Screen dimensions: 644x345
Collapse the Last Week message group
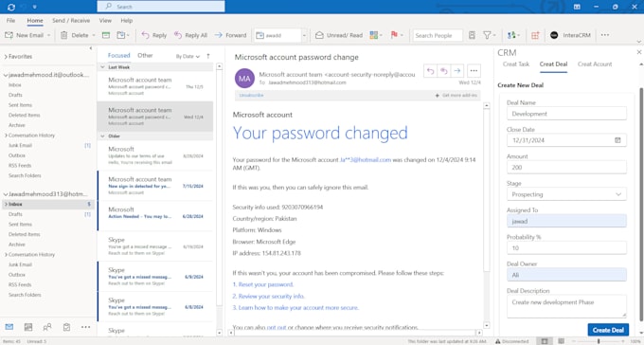click(x=102, y=67)
